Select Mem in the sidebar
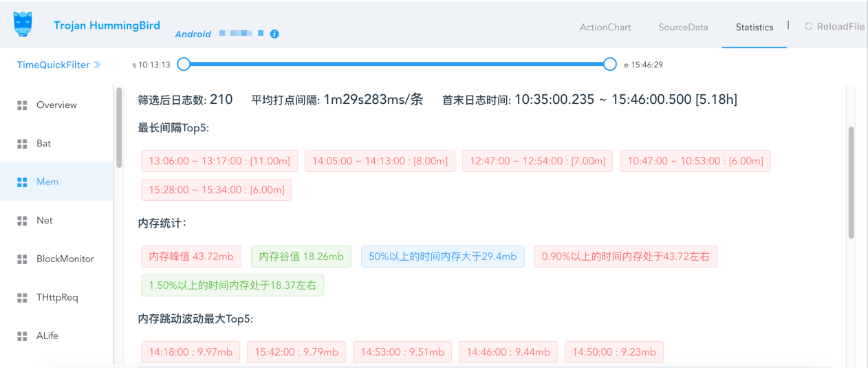This screenshot has height=368, width=868. (x=56, y=182)
